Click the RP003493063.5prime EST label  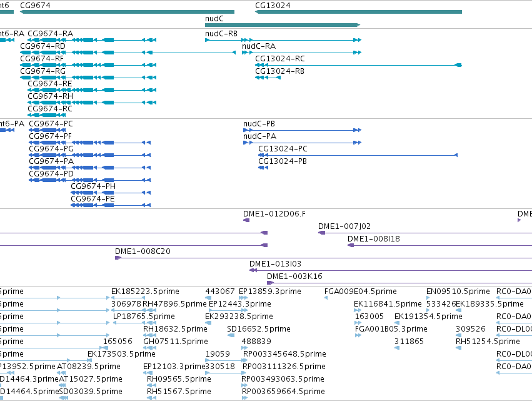[x=283, y=379]
